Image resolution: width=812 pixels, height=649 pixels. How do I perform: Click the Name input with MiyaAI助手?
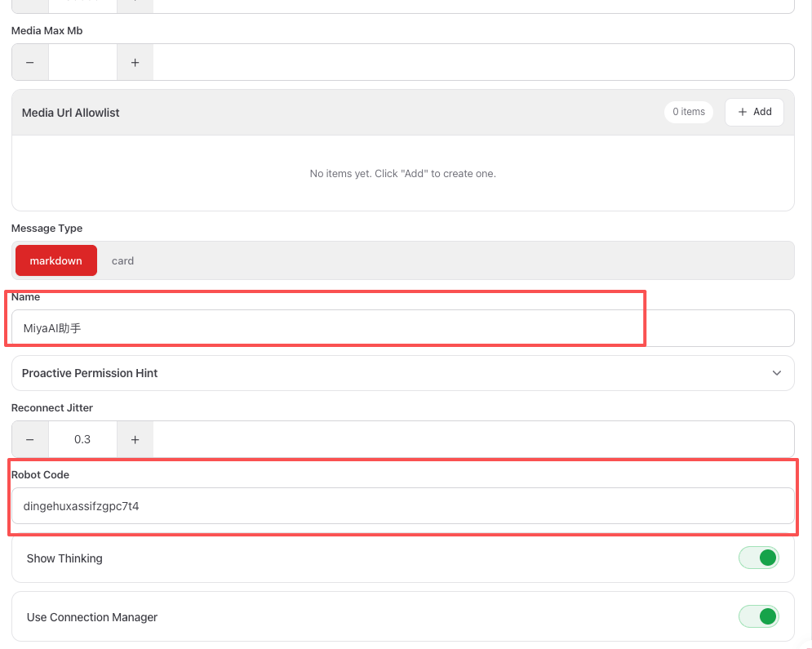(403, 328)
